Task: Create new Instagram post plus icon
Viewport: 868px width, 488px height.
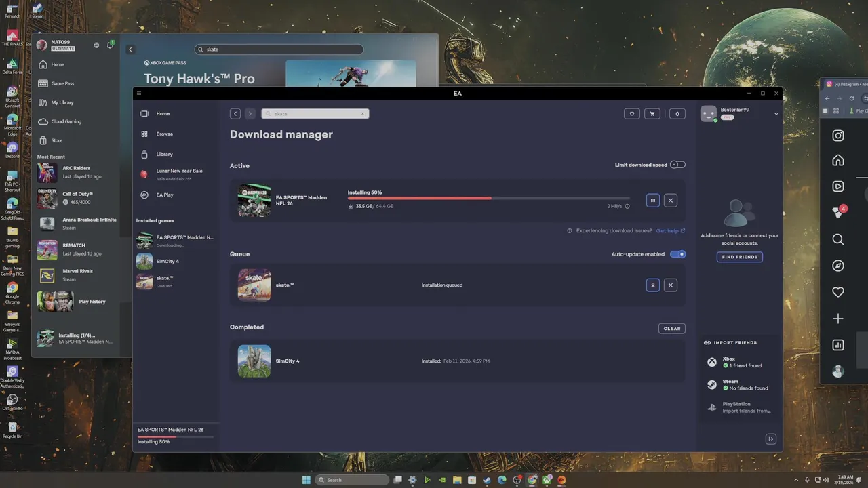Action: [x=838, y=319]
